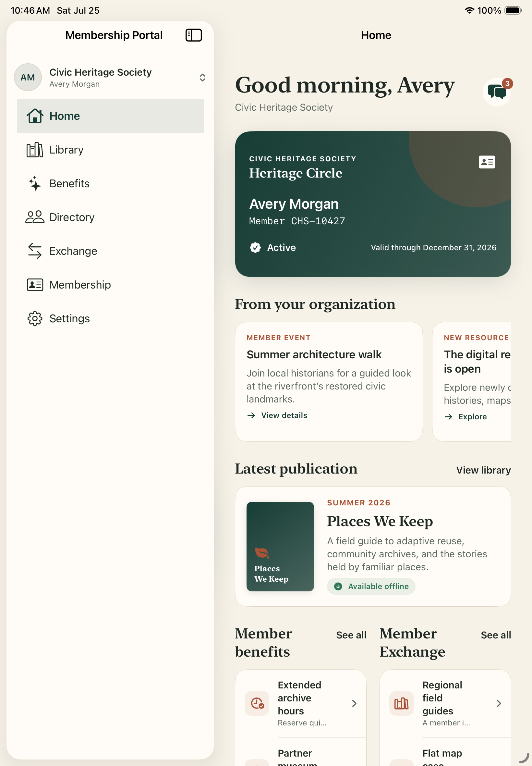Screen dimensions: 532x766
Task: Click the Exchange arrows icon
Action: (35, 251)
